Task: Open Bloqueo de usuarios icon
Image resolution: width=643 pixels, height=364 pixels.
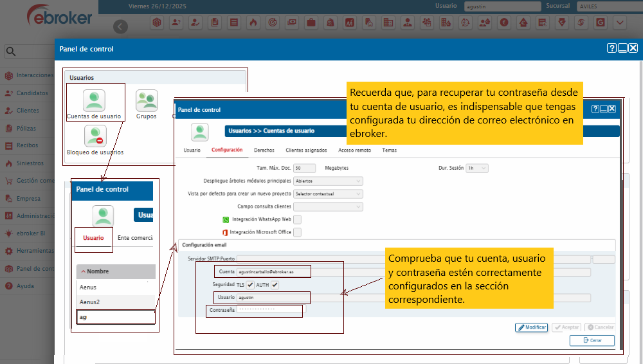Action: point(95,136)
